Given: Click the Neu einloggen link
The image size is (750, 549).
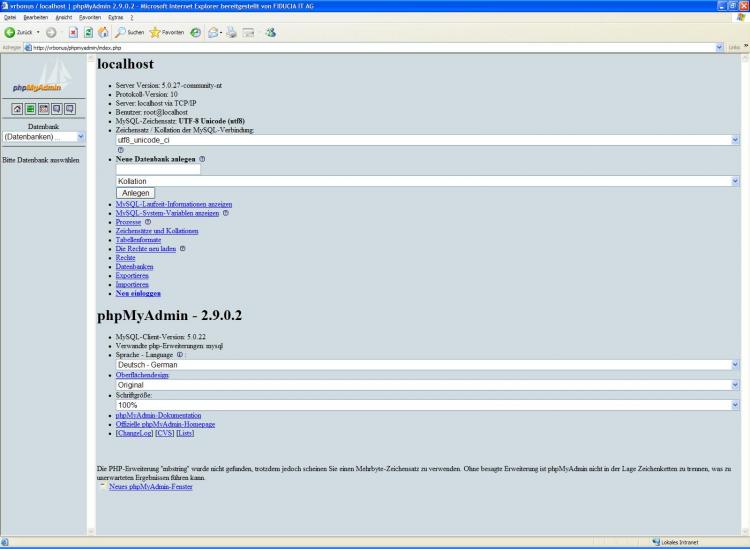Looking at the screenshot, I should pyautogui.click(x=138, y=294).
